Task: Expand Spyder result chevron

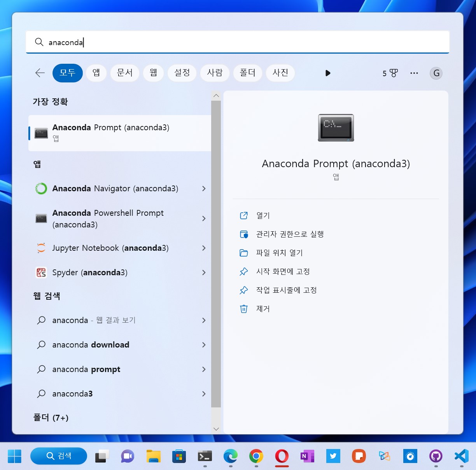Action: (x=204, y=273)
